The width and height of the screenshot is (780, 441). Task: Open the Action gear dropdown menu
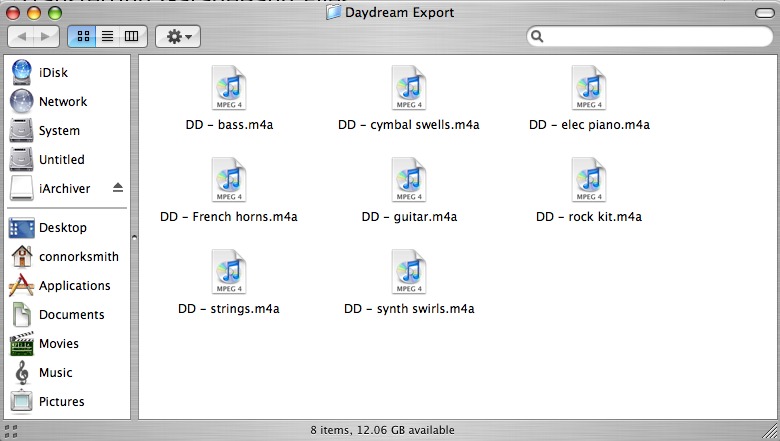[x=178, y=36]
